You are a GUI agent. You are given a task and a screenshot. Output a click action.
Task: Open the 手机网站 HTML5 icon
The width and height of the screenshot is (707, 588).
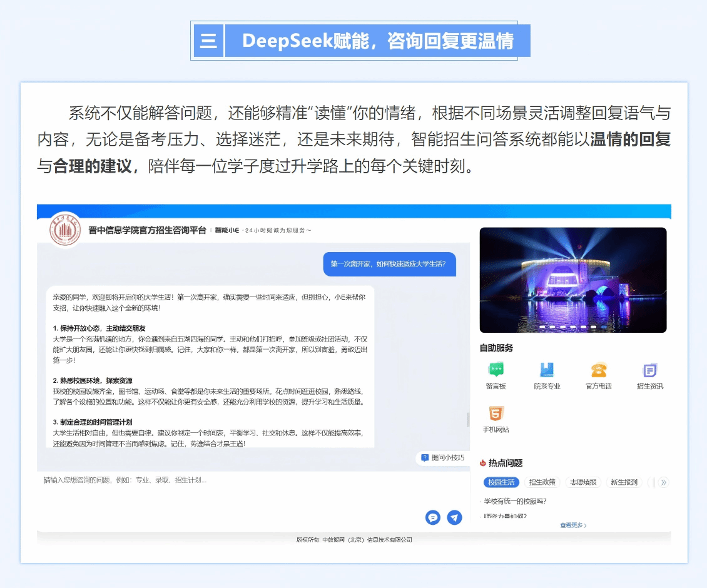point(496,413)
